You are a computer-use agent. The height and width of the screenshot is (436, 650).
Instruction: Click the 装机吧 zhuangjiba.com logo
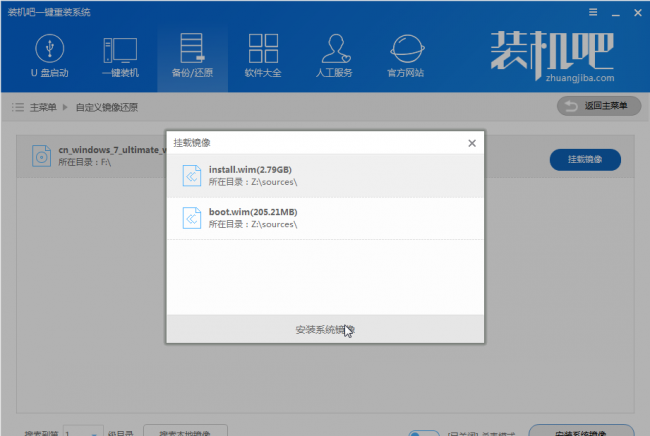point(552,56)
